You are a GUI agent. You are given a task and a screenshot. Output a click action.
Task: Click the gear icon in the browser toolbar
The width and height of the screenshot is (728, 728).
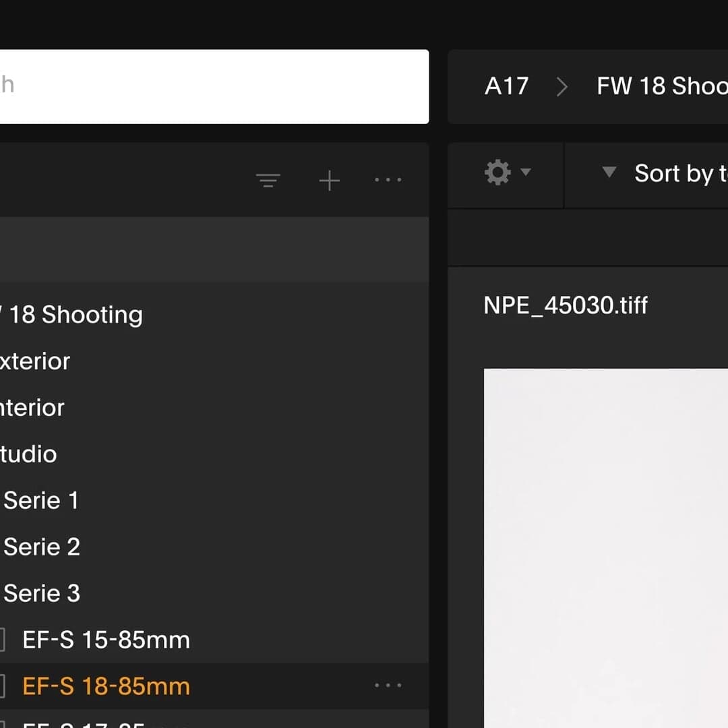pyautogui.click(x=497, y=172)
